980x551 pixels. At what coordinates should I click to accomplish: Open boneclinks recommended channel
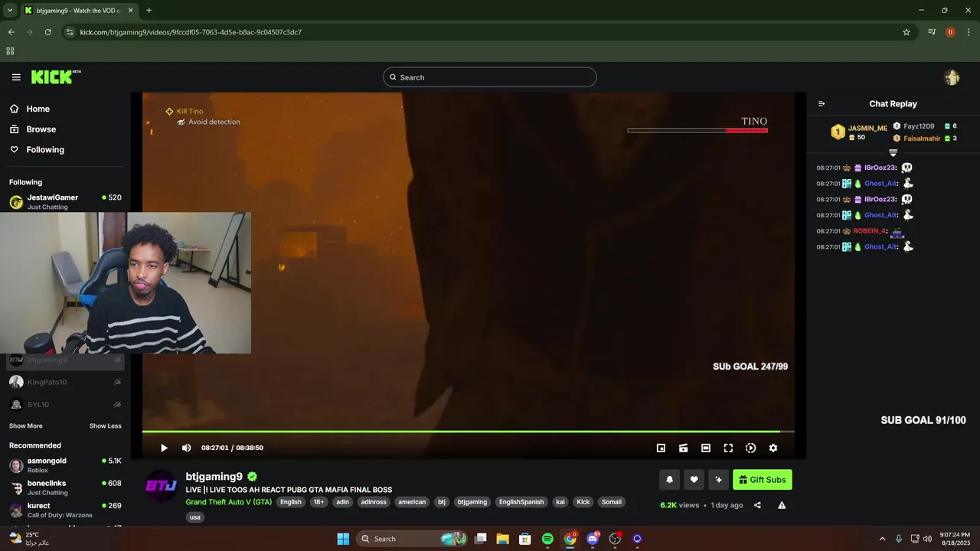(65, 487)
